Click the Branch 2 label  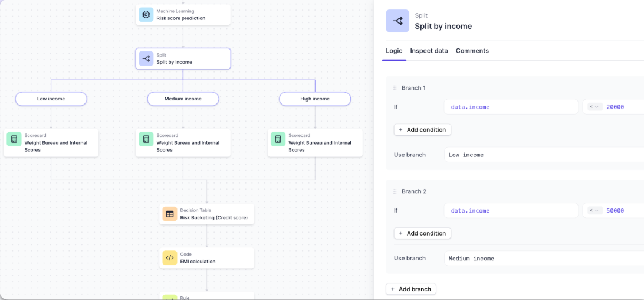(x=413, y=192)
